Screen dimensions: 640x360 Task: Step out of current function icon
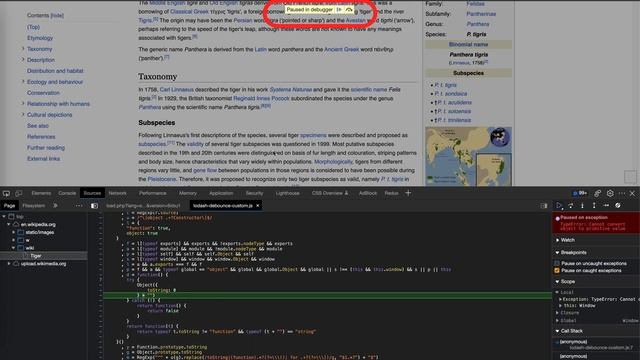click(x=594, y=205)
